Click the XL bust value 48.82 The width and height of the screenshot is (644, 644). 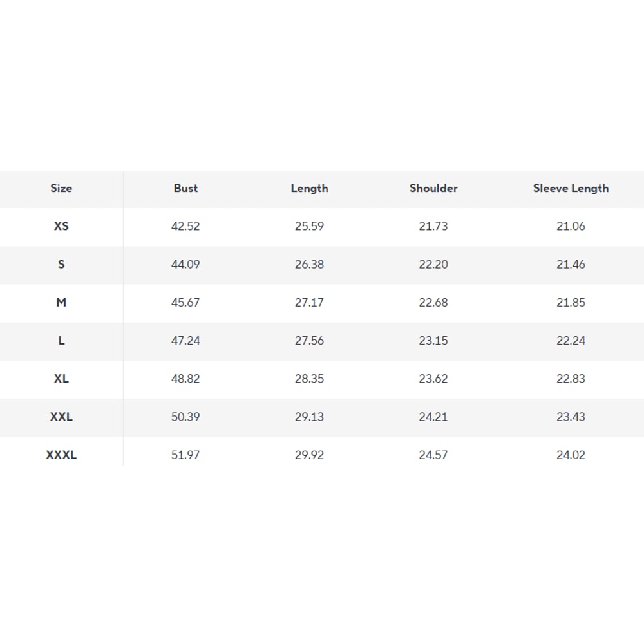coord(185,379)
